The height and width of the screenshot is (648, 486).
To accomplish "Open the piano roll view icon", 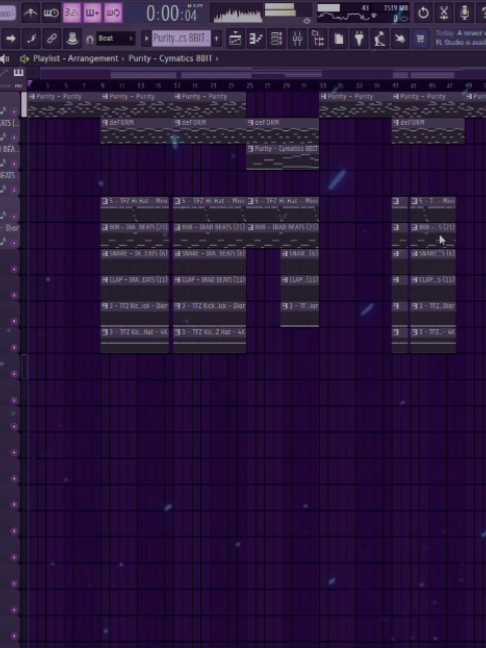I will click(256, 38).
